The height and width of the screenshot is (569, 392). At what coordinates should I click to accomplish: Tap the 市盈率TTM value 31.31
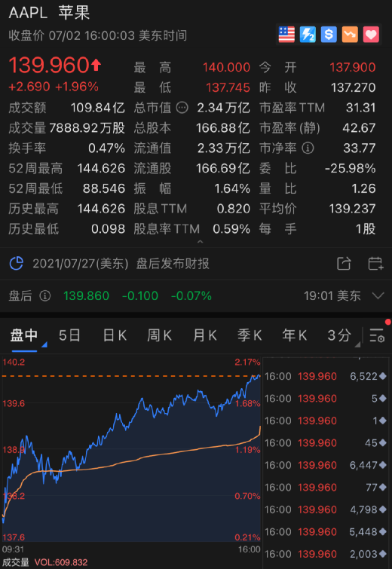[360, 108]
